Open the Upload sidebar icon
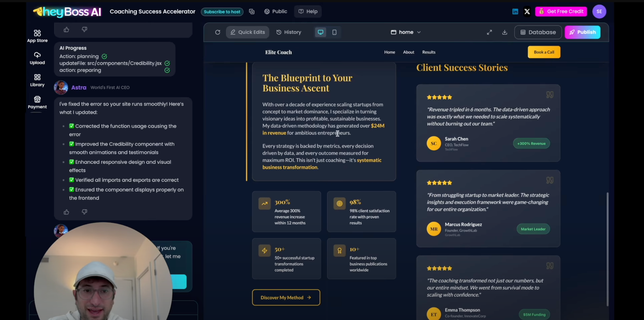Image resolution: width=644 pixels, height=320 pixels. click(x=37, y=58)
